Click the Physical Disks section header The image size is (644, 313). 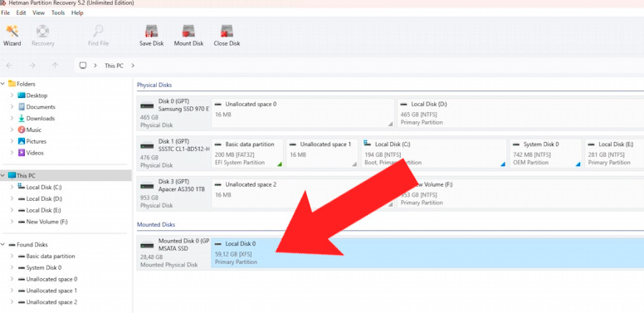[154, 85]
